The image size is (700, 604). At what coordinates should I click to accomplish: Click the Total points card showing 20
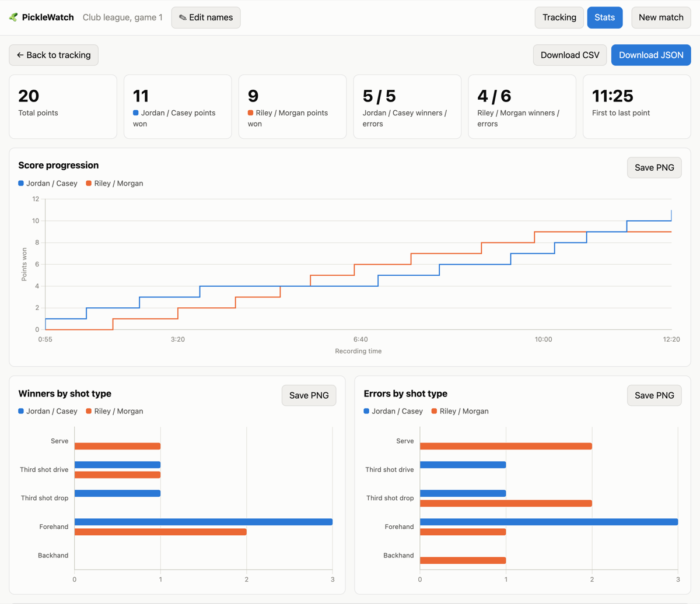63,107
